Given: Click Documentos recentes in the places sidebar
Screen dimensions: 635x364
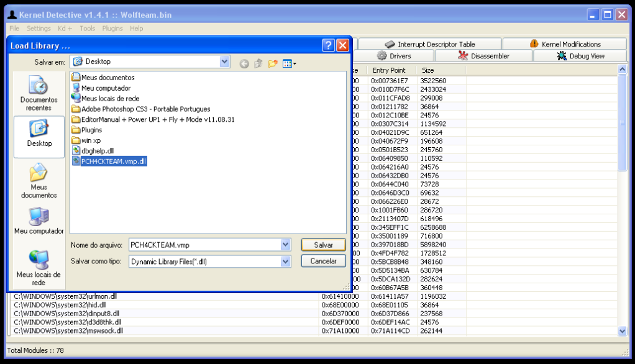Looking at the screenshot, I should click(39, 94).
